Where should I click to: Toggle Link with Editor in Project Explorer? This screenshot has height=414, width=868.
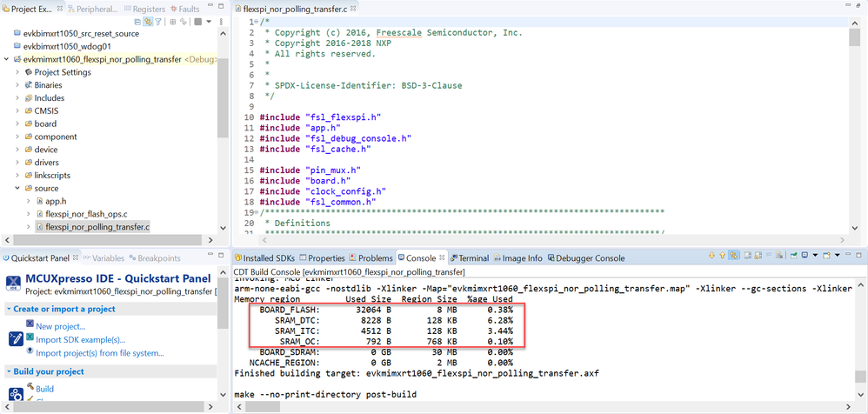tap(148, 22)
